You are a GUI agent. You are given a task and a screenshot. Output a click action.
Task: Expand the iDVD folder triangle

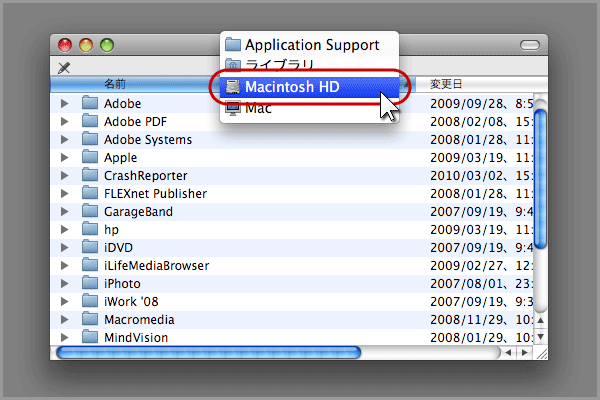point(65,247)
